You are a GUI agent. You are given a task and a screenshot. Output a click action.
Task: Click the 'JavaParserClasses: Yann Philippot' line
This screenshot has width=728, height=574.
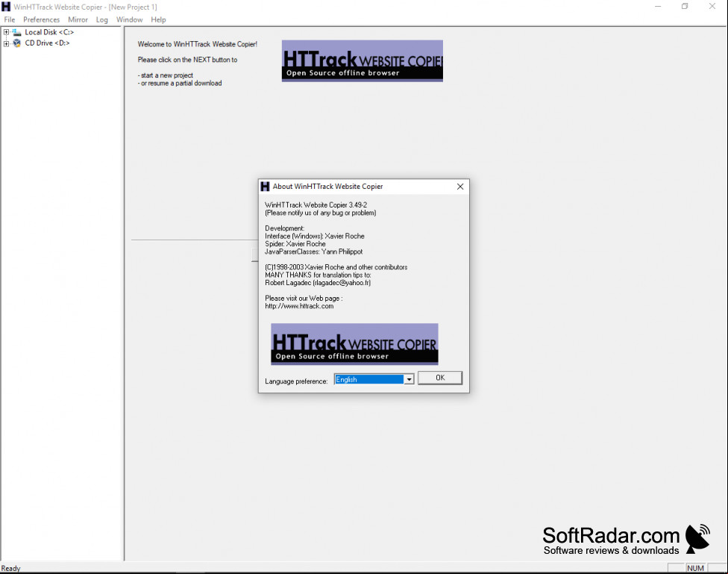click(313, 252)
